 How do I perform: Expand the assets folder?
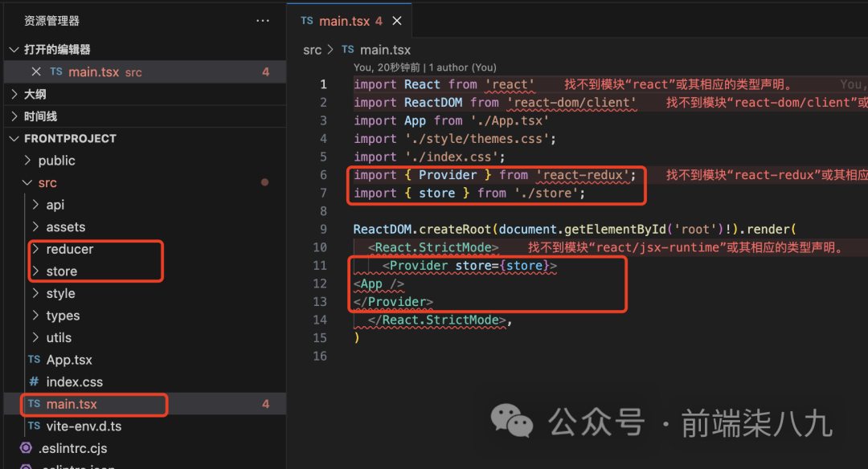click(x=36, y=226)
